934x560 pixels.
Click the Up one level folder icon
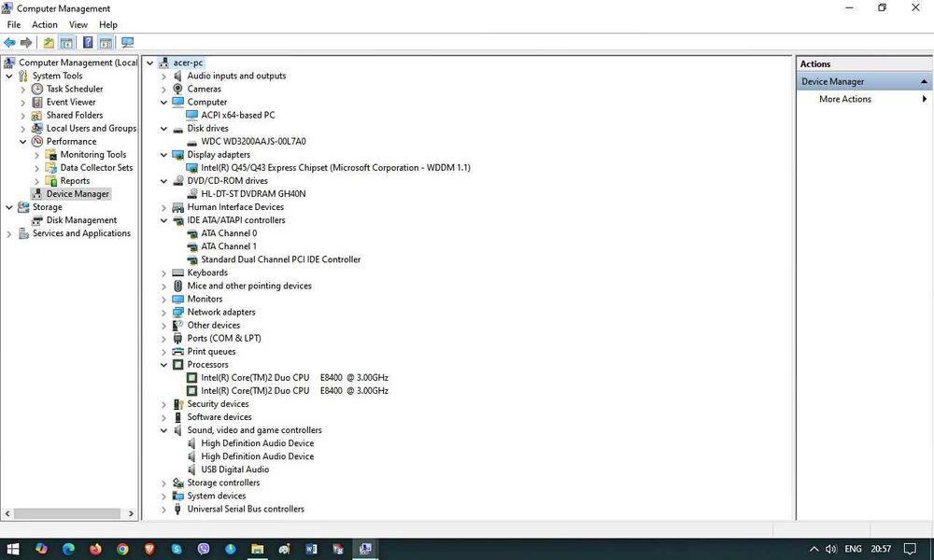49,42
